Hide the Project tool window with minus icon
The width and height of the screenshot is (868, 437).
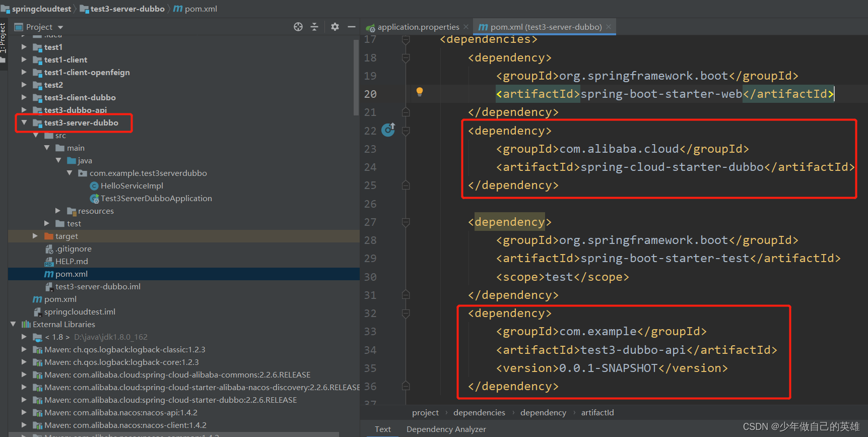[352, 27]
